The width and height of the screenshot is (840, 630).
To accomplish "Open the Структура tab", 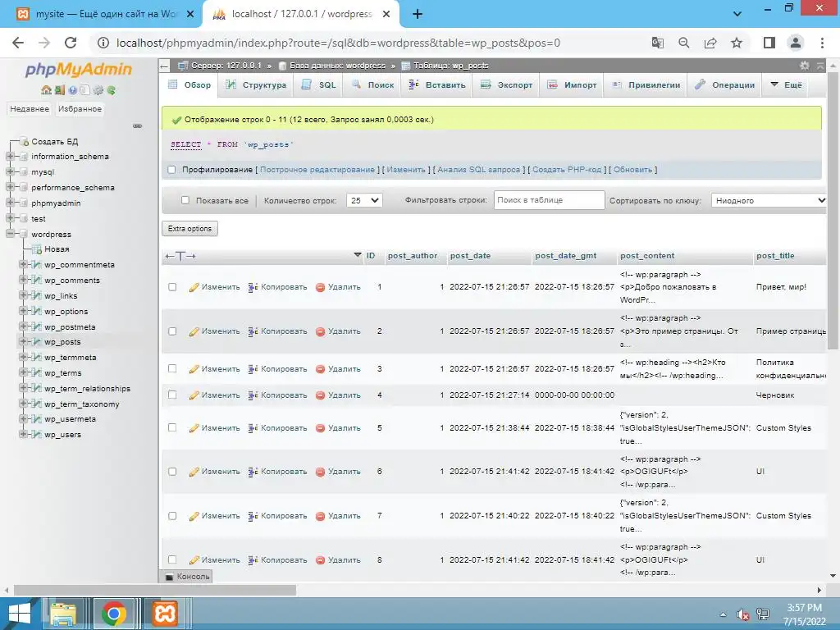I will point(256,84).
